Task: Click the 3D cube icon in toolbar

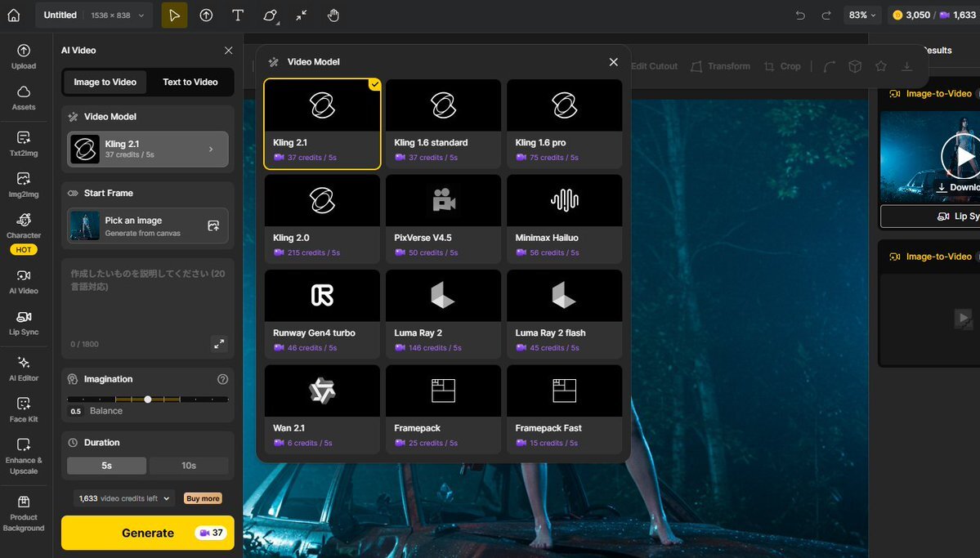Action: point(855,66)
